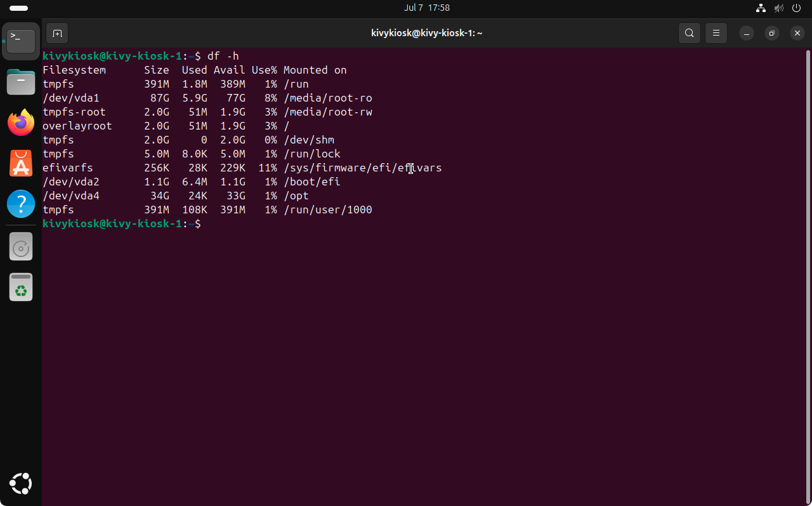Click the typed command 'df -h'
Viewport: 812px width, 506px height.
(x=223, y=56)
